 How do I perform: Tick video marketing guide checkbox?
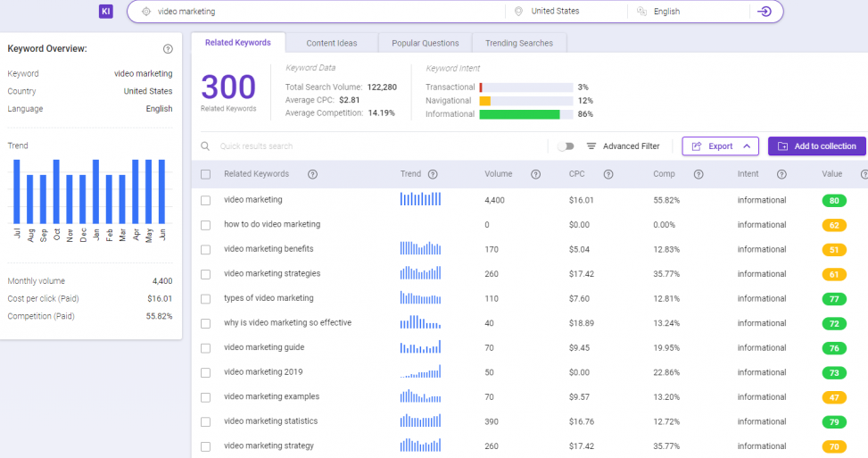[206, 348]
